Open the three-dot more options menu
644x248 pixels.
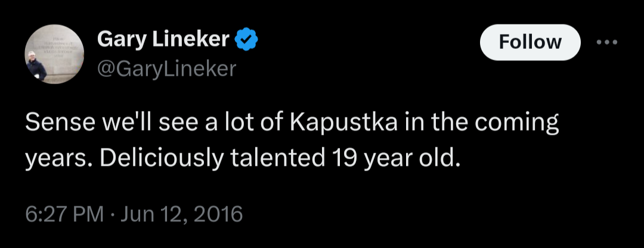coord(608,42)
